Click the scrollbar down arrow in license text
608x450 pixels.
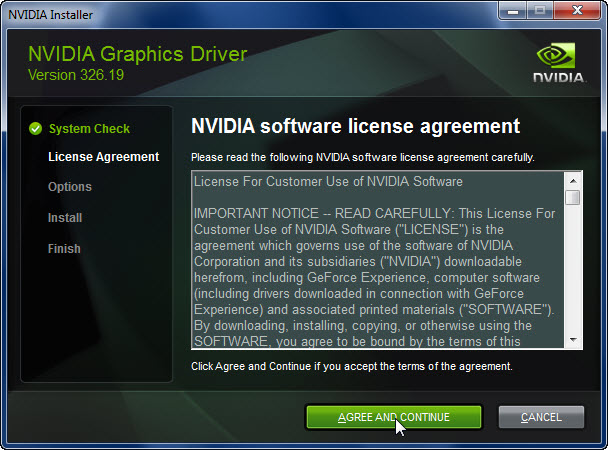point(573,340)
